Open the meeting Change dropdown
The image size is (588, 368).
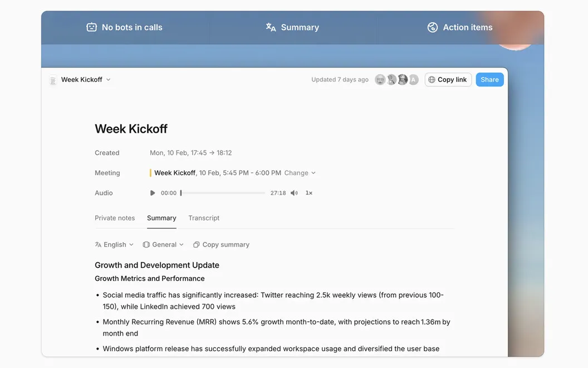[300, 173]
